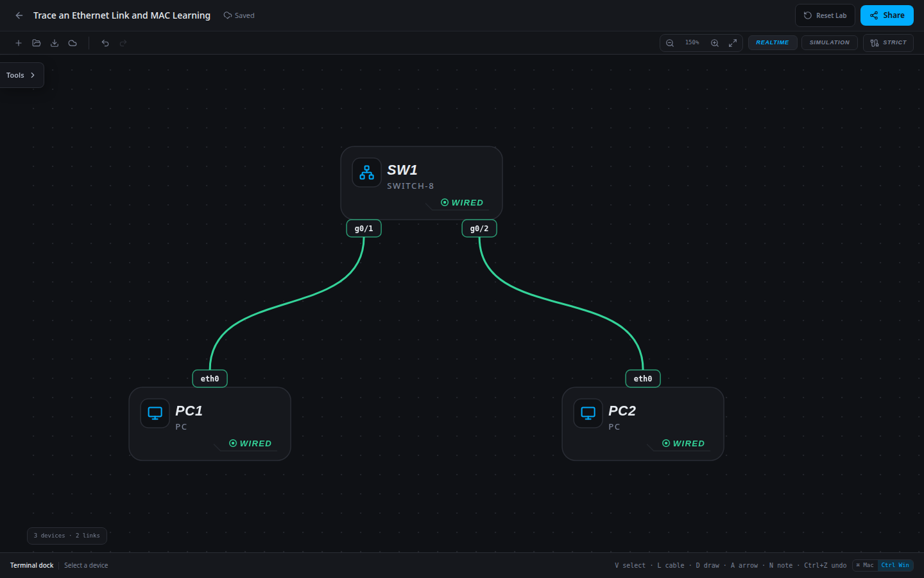Click the SWITCH-8 model label
Image resolution: width=924 pixels, height=578 pixels.
pyautogui.click(x=411, y=186)
